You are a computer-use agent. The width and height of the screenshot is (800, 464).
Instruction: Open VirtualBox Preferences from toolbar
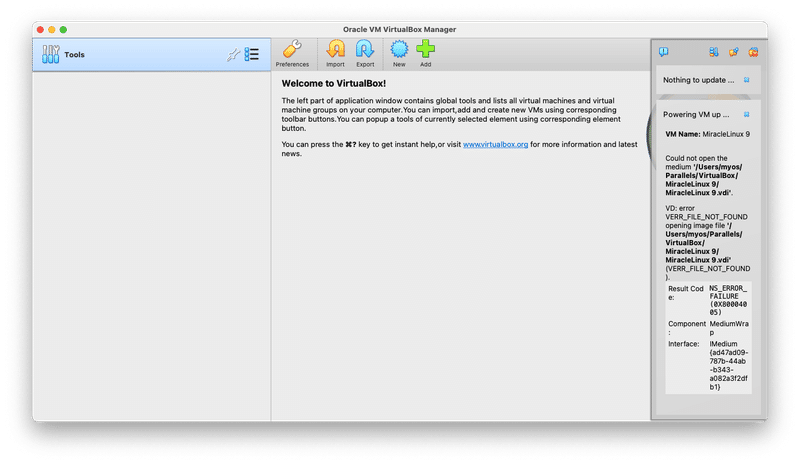pos(292,54)
